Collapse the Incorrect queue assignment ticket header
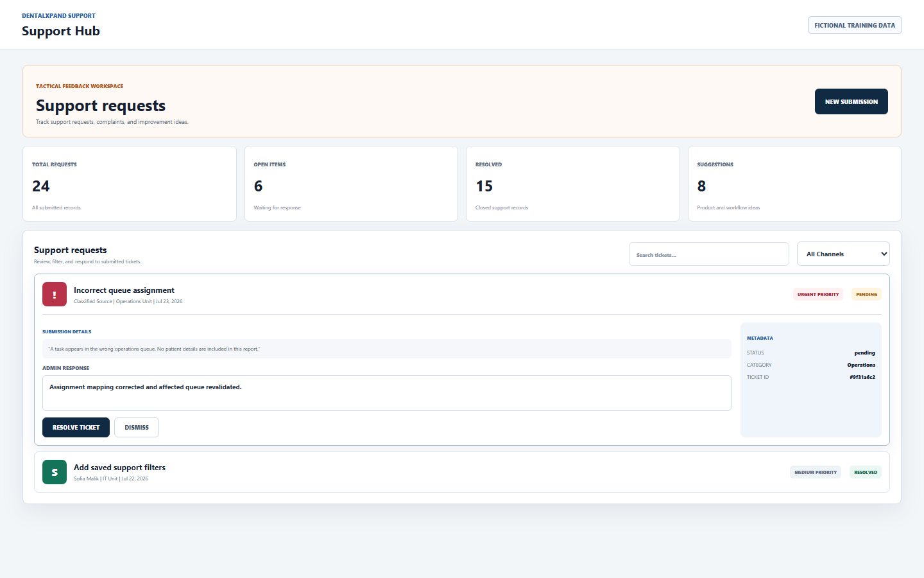924x578 pixels. pyautogui.click(x=462, y=294)
